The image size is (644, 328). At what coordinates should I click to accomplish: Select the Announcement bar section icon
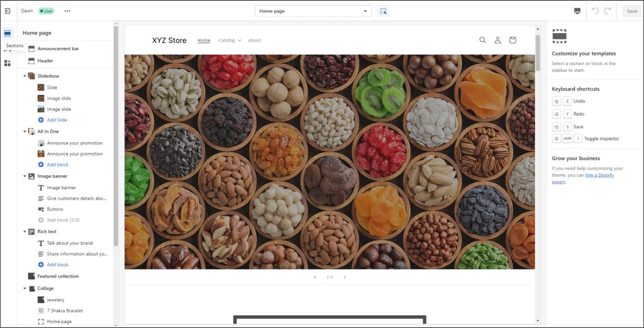pyautogui.click(x=32, y=49)
